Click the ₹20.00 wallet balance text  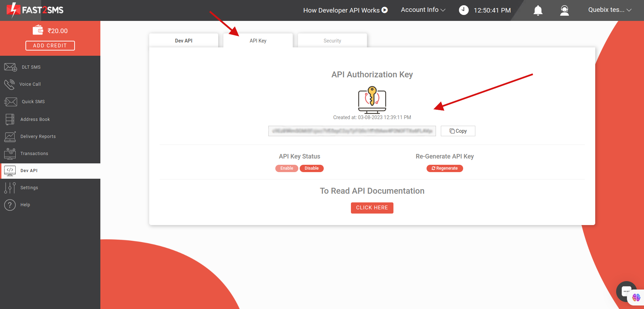pos(58,31)
